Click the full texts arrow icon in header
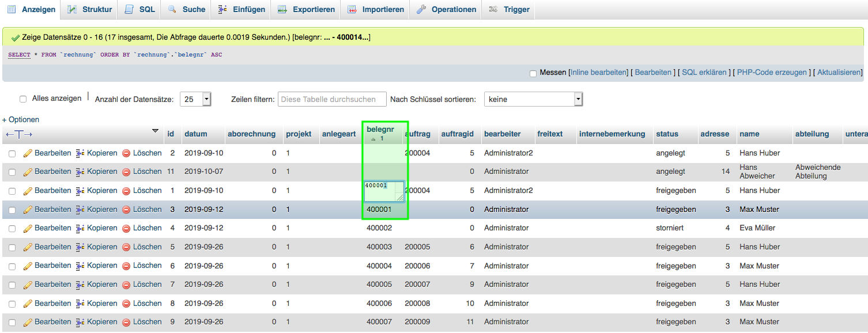 coord(19,134)
